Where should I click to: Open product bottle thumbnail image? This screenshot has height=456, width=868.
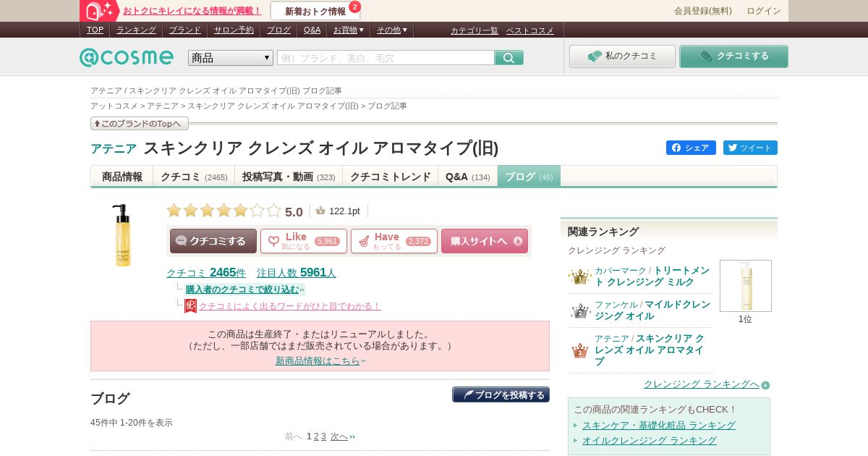pyautogui.click(x=123, y=235)
